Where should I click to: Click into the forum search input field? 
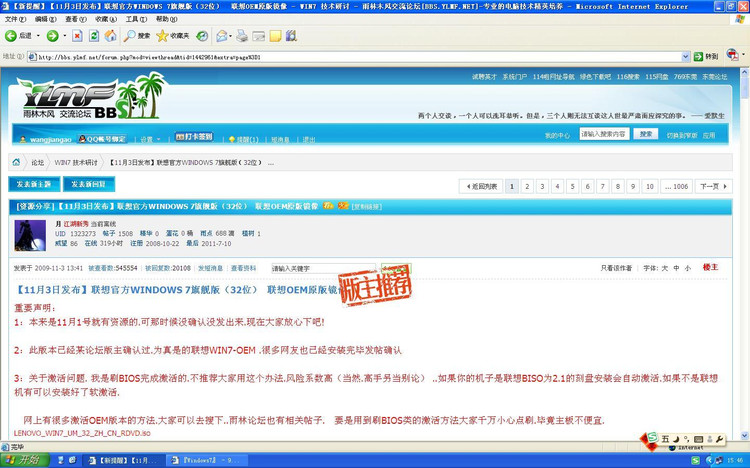[x=604, y=134]
